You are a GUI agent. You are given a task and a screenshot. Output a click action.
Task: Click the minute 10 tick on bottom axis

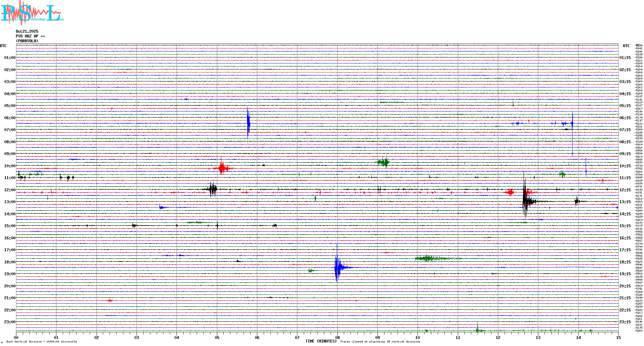coord(417,337)
